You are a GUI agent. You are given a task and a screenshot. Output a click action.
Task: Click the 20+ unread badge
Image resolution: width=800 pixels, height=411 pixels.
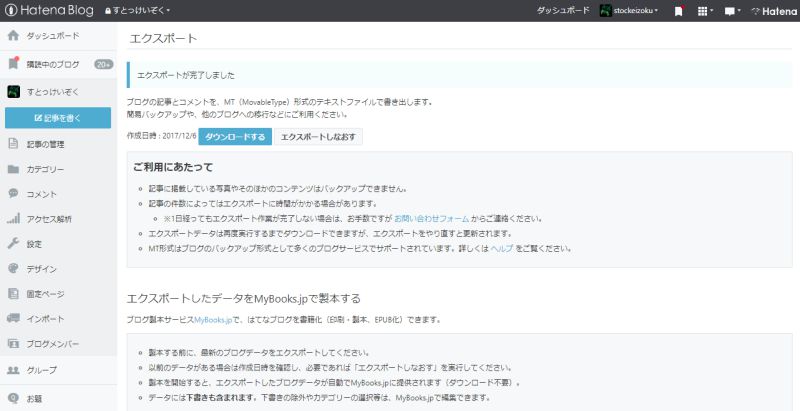point(103,64)
